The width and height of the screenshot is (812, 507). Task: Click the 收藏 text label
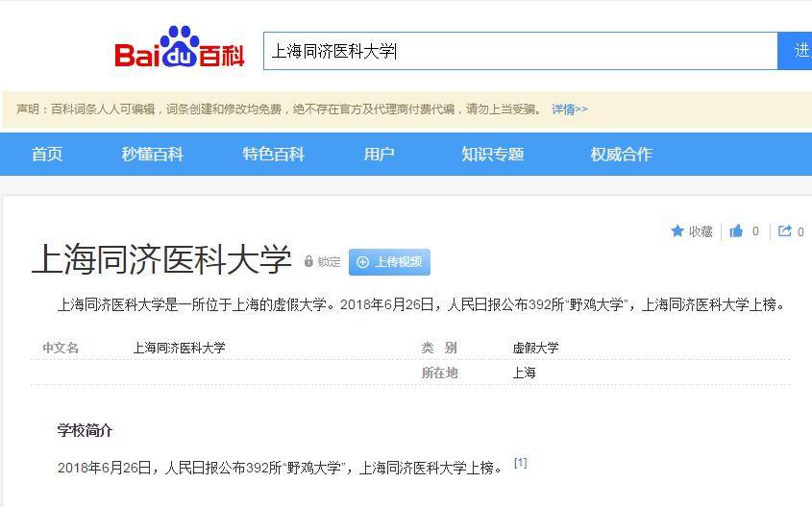[x=701, y=231]
